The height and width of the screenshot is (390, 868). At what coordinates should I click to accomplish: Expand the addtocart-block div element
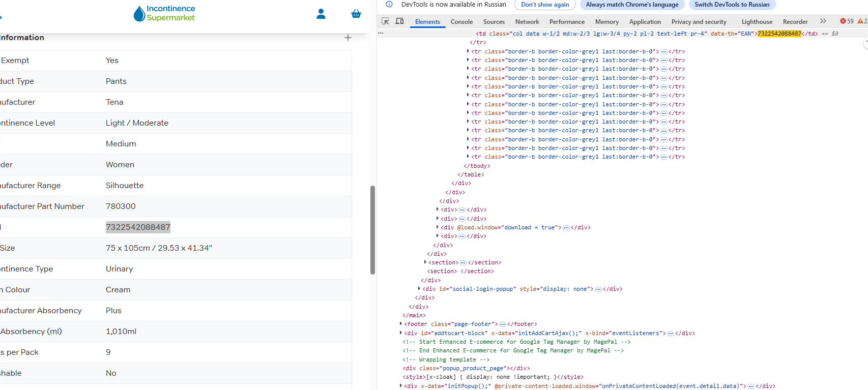pyautogui.click(x=401, y=333)
